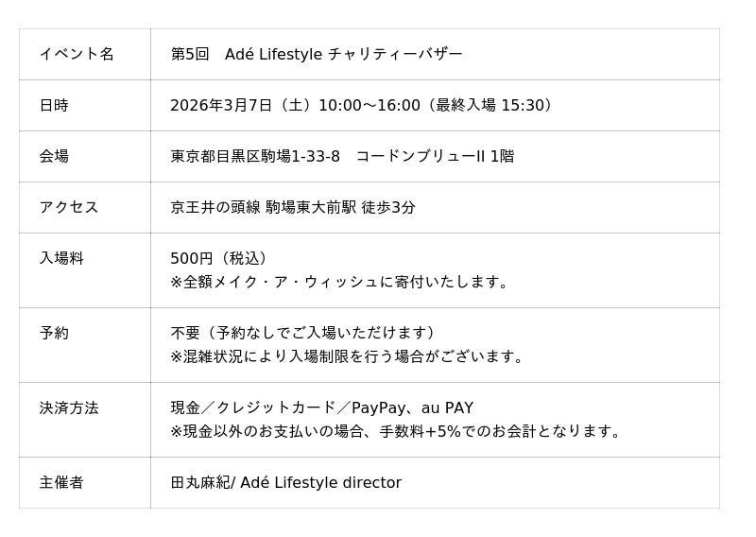Click the 主催者 label cell
This screenshot has height=537, width=756.
click(x=61, y=482)
